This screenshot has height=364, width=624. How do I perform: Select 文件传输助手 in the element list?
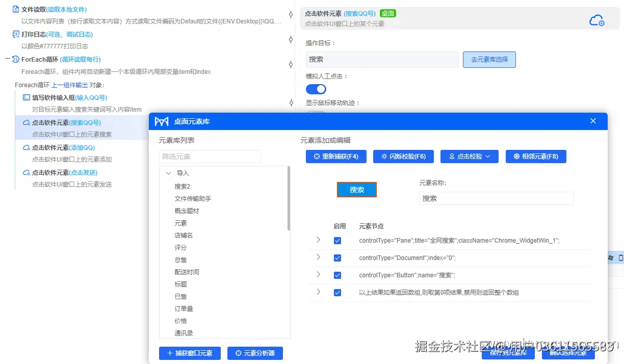click(x=193, y=199)
